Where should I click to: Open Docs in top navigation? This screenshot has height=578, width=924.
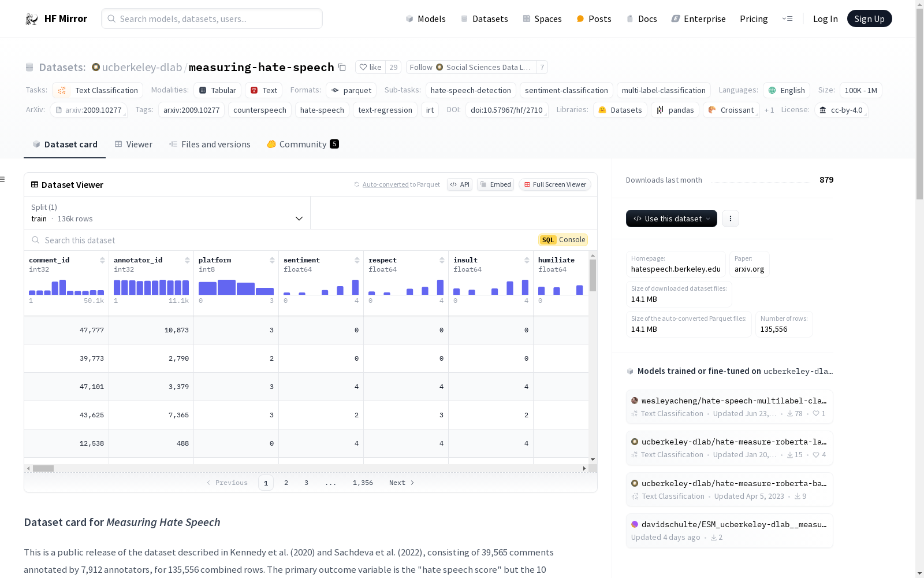click(x=642, y=18)
